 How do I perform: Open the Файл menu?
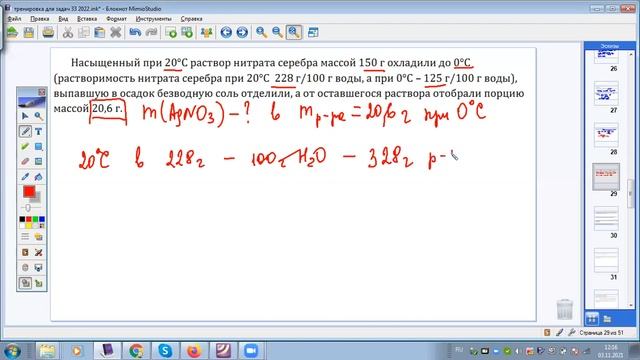[14, 19]
